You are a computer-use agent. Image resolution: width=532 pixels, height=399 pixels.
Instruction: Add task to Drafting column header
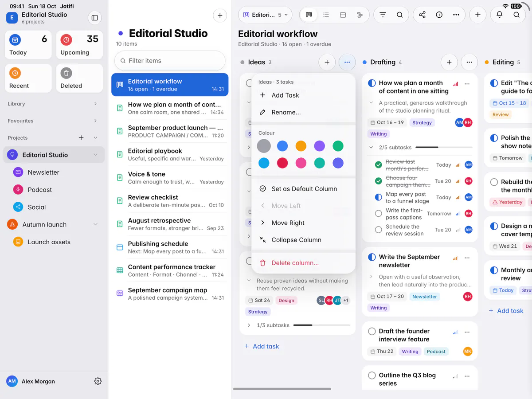coord(449,63)
